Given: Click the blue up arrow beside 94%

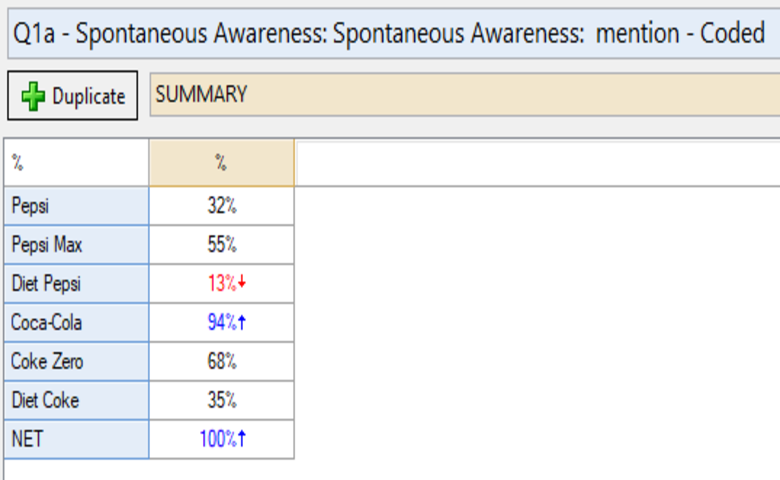Looking at the screenshot, I should coord(242,322).
